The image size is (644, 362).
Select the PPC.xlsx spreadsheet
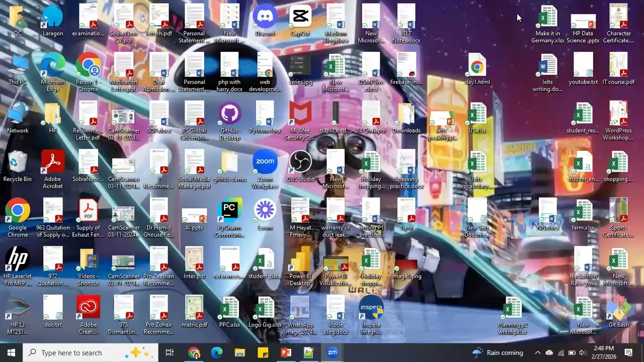point(229,312)
